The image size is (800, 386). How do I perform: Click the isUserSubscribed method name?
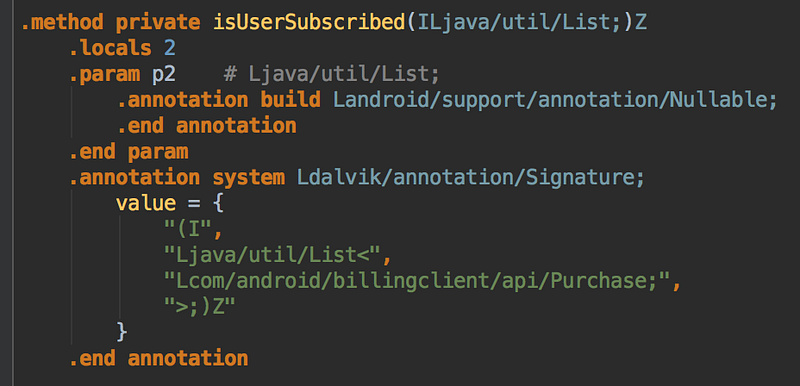tap(310, 23)
